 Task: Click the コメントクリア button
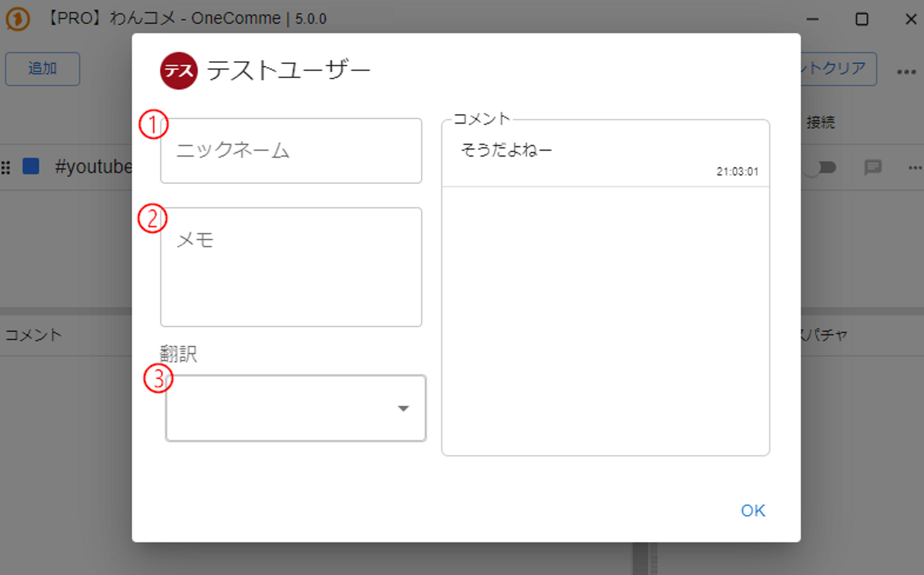(838, 69)
